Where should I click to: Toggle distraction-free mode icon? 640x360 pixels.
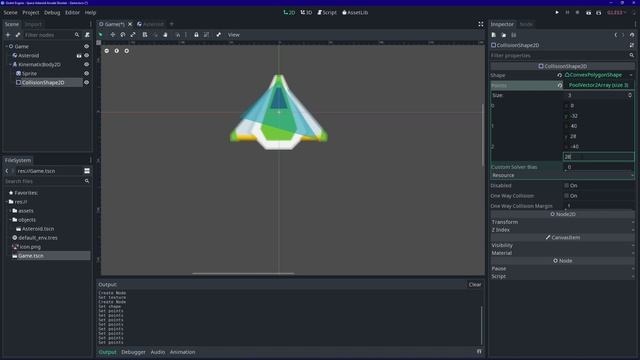(481, 24)
